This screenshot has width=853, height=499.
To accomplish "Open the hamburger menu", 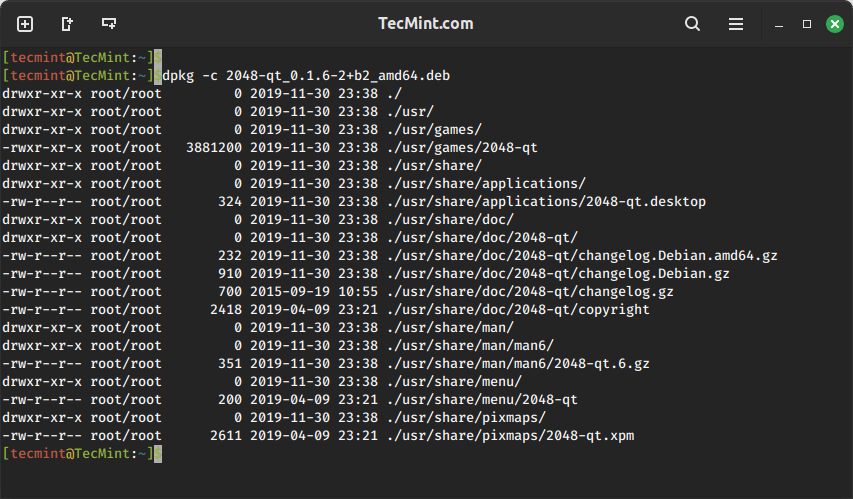I will (x=736, y=23).
